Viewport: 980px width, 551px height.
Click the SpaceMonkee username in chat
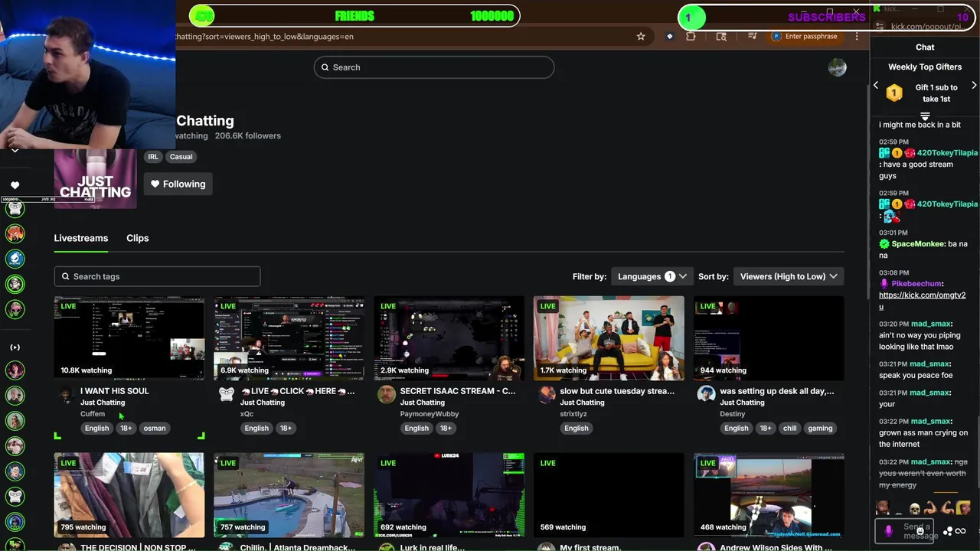[918, 244]
